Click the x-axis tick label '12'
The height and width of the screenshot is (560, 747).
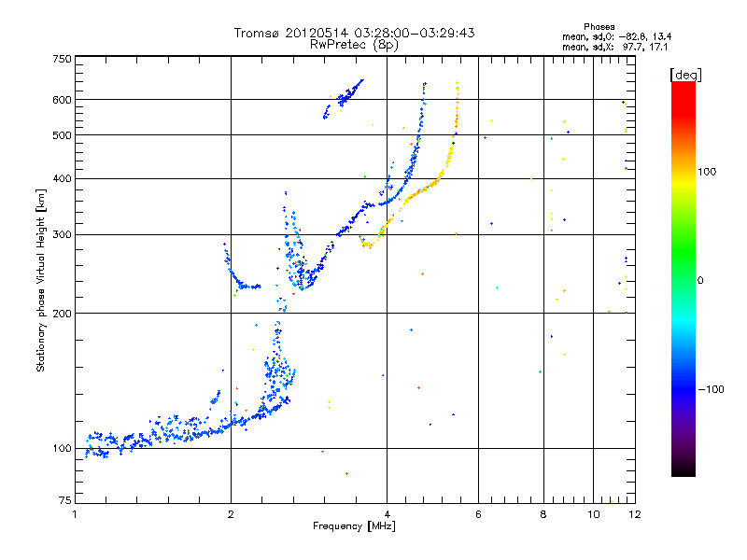tap(635, 514)
